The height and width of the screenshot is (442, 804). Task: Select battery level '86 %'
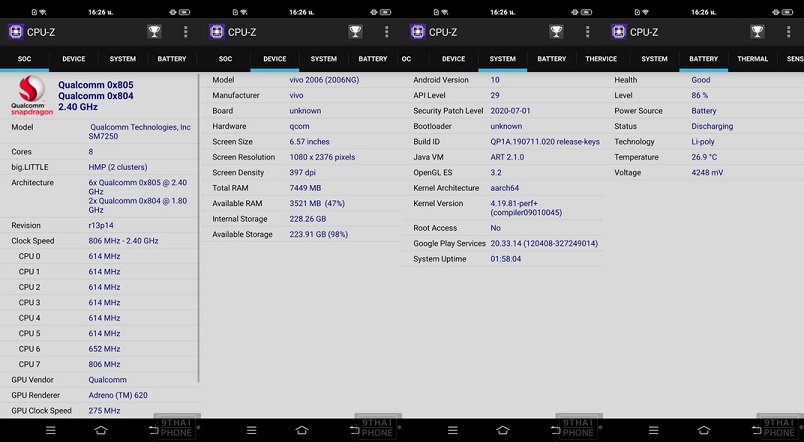point(700,95)
